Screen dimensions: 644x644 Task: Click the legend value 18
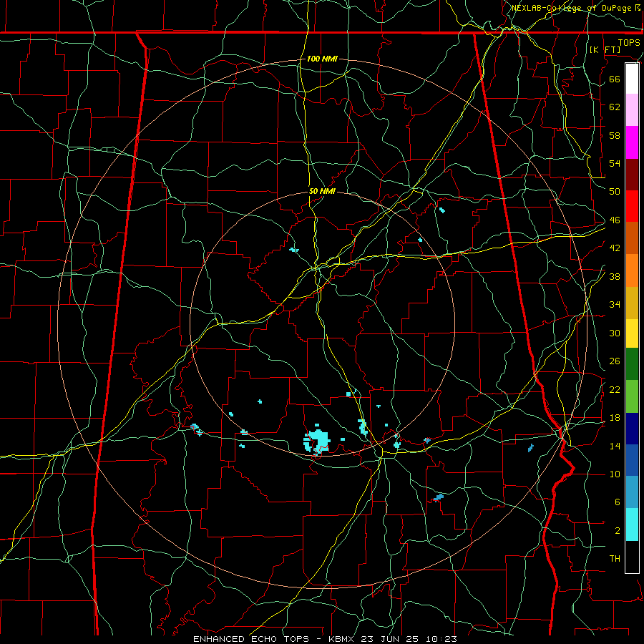point(615,418)
